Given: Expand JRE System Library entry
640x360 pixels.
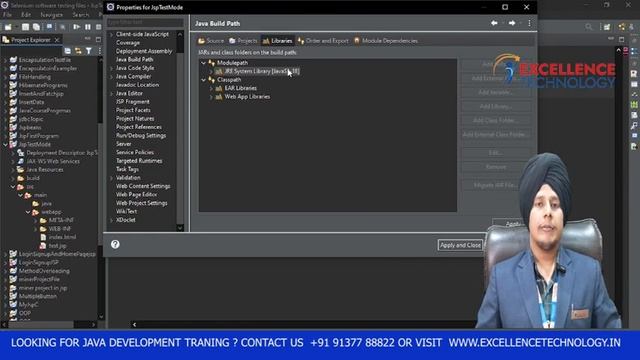Looking at the screenshot, I should click(x=211, y=71).
